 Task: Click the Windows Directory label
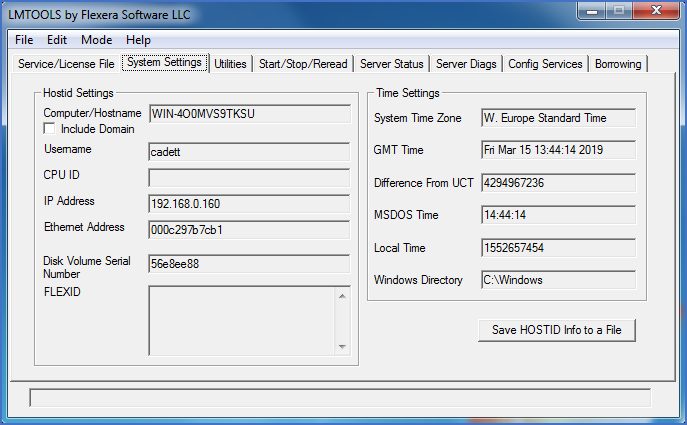[418, 280]
